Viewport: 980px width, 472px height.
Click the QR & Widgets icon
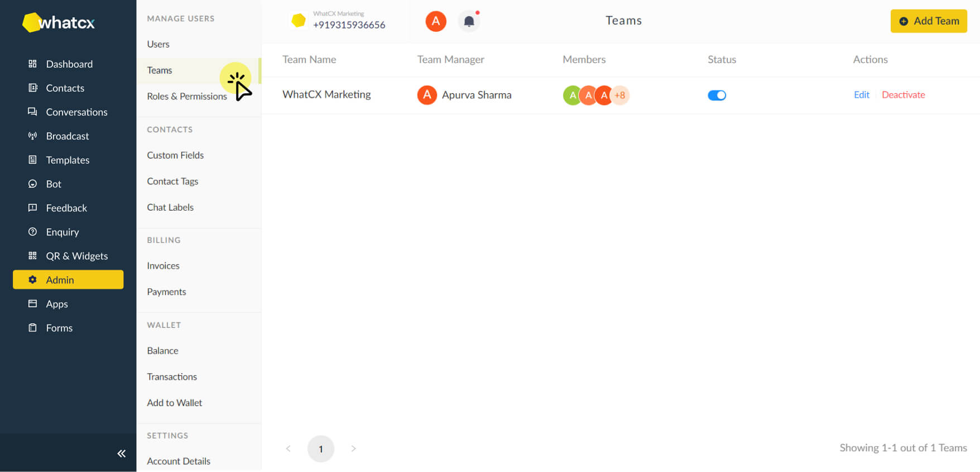click(32, 256)
